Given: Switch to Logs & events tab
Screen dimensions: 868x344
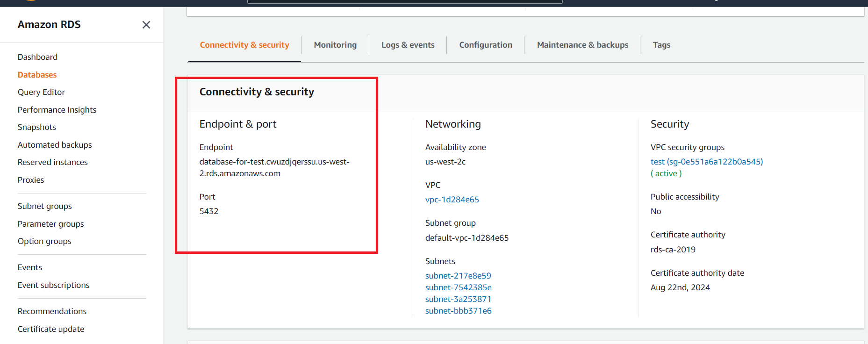Looking at the screenshot, I should coord(408,45).
